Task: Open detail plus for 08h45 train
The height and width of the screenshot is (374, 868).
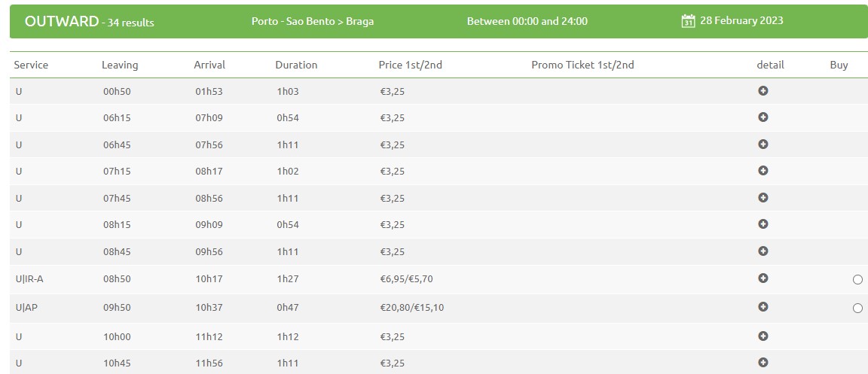Action: pos(763,251)
